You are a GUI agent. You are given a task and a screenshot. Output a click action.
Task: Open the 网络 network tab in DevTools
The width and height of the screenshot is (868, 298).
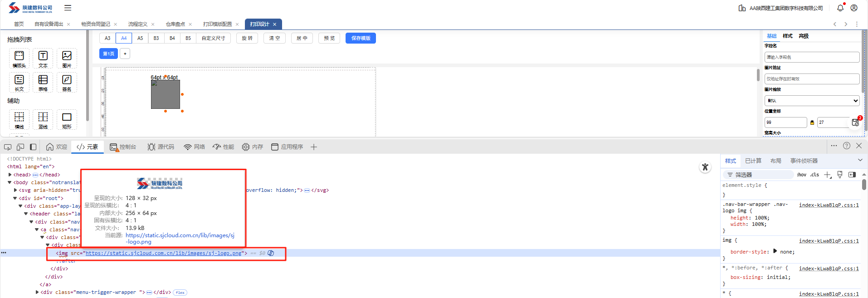[x=195, y=147]
